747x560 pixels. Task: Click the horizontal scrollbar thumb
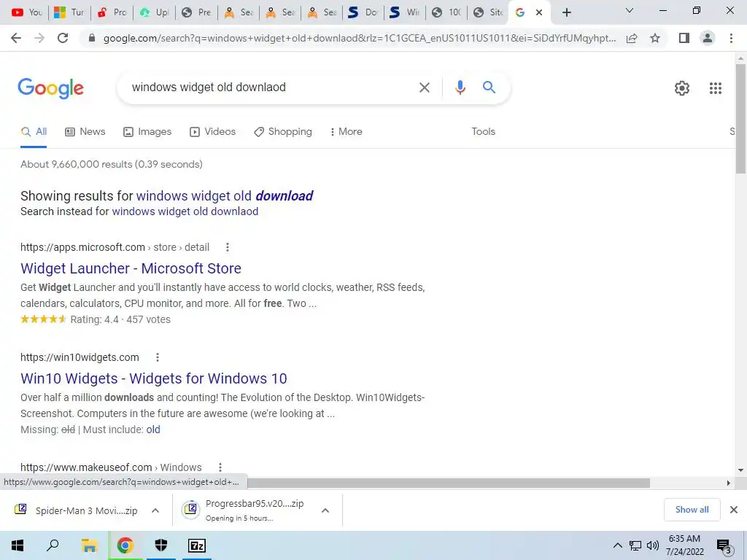[449, 483]
